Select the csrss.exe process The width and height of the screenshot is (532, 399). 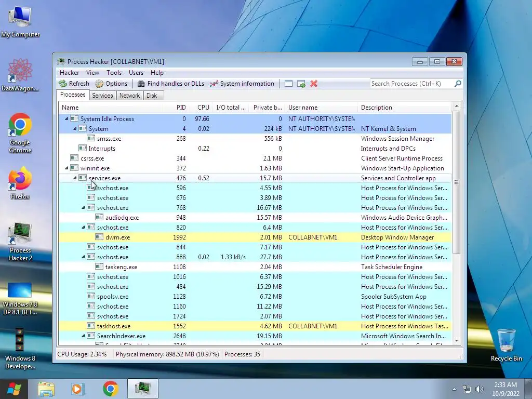click(255, 158)
